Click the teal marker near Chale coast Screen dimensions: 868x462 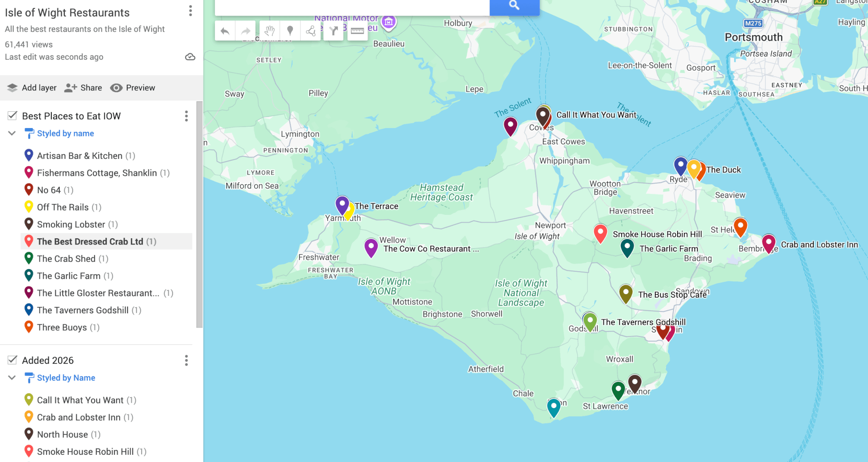pyautogui.click(x=554, y=408)
